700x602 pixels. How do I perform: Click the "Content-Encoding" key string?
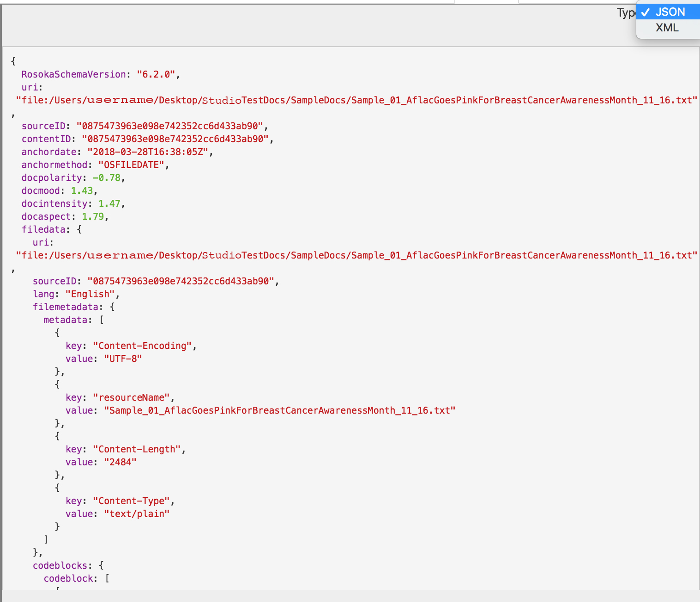(x=142, y=346)
